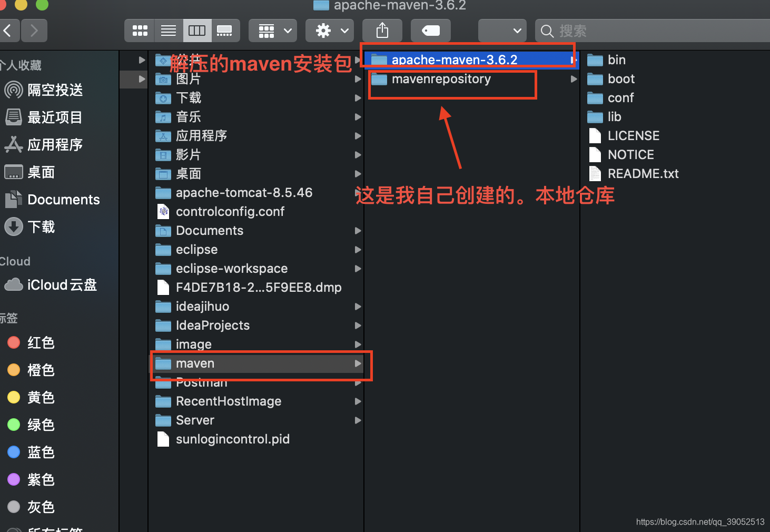Open the gear action menu
Screen dimensions: 770x532
(x=330, y=31)
